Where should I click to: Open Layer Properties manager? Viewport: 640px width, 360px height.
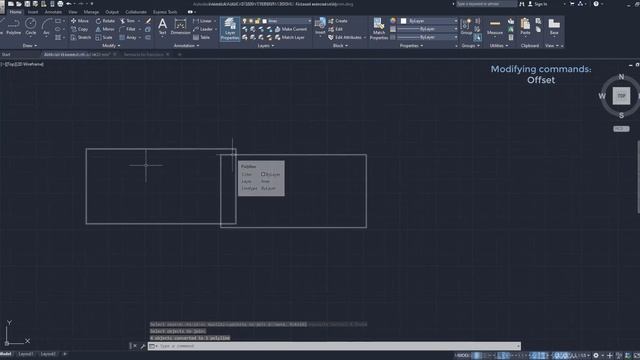click(x=230, y=29)
